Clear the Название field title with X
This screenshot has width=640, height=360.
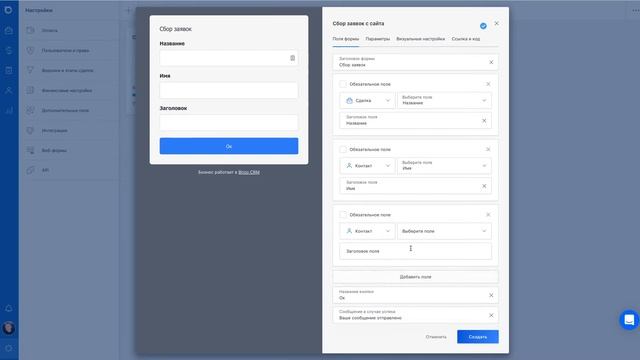pyautogui.click(x=484, y=120)
